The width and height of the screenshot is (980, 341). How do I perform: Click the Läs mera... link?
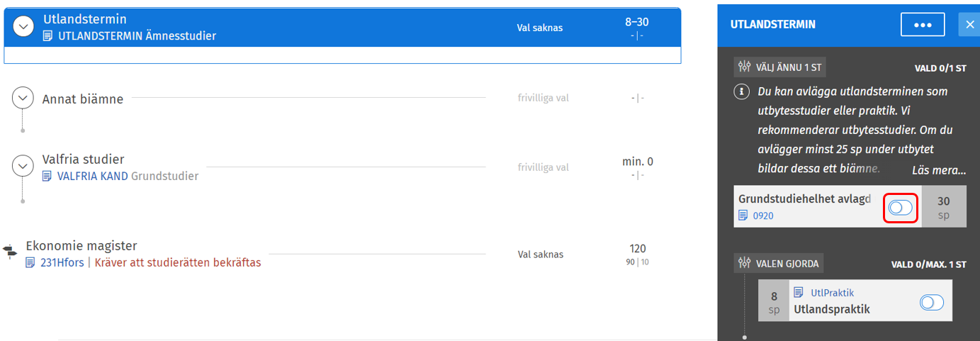coord(939,170)
